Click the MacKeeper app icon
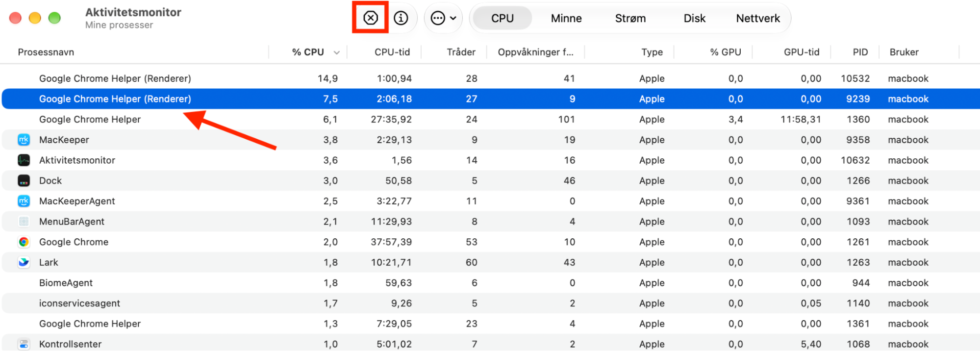The image size is (980, 351). pos(24,140)
